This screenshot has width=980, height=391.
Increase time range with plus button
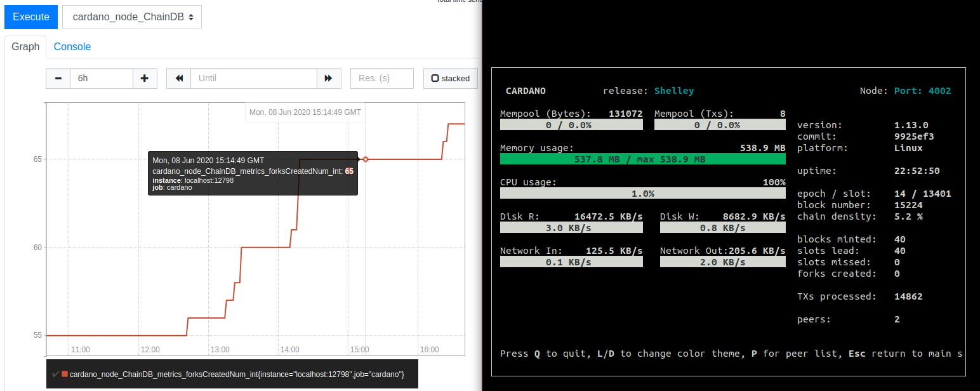[x=145, y=78]
